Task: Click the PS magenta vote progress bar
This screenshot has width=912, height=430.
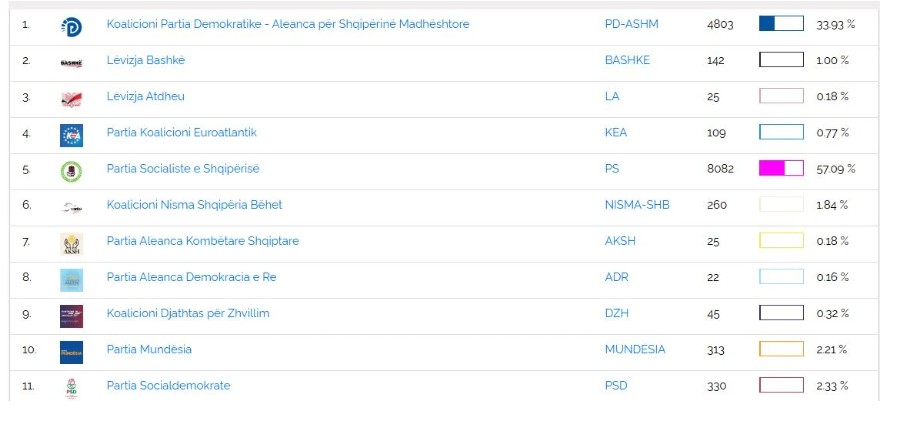Action: click(781, 168)
